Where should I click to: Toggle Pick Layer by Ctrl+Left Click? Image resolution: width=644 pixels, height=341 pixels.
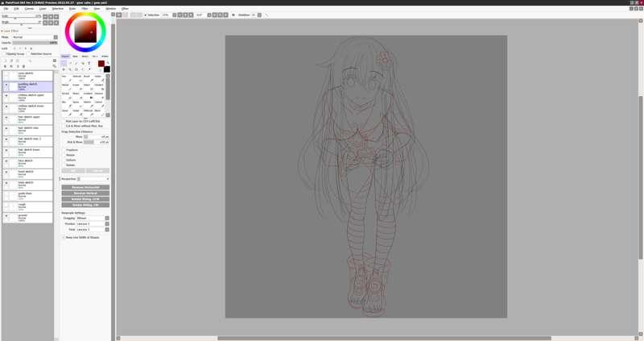point(81,122)
